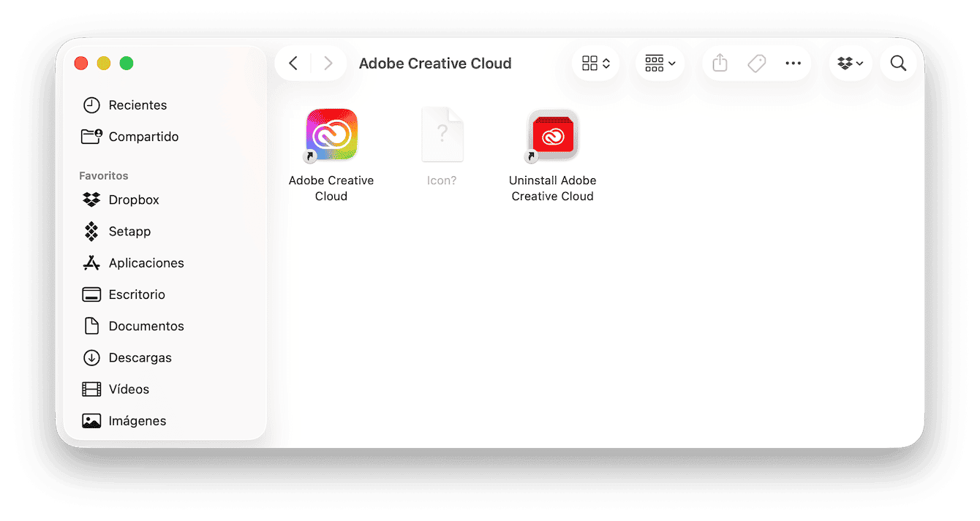Open the Dropbox toolbar dropdown
This screenshot has height=521, width=980.
(x=851, y=64)
